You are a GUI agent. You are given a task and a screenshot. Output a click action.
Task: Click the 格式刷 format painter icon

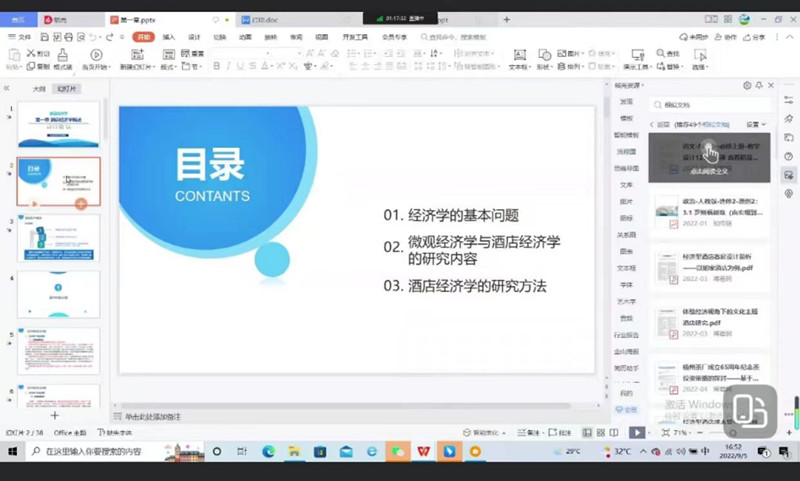pyautogui.click(x=63, y=55)
